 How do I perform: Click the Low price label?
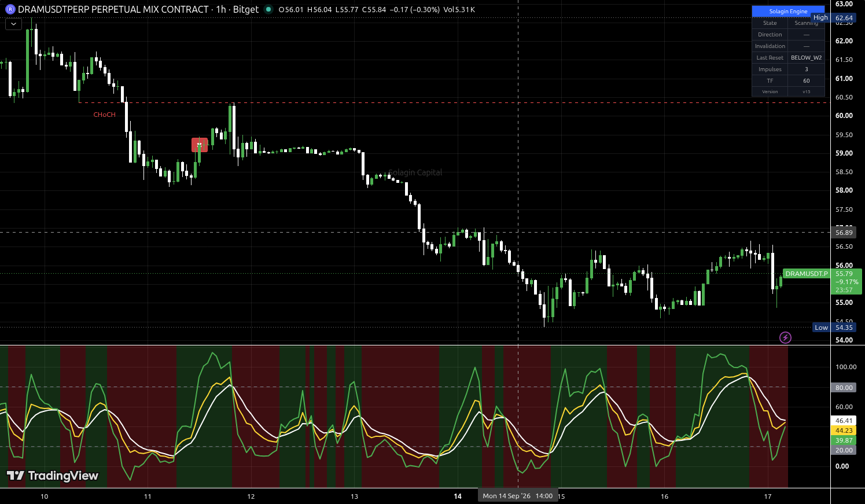point(821,328)
